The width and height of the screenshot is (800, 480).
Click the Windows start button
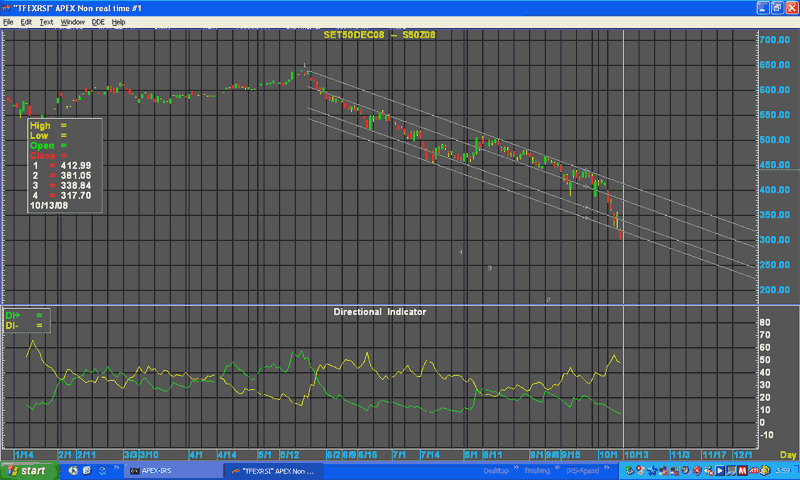pos(29,471)
